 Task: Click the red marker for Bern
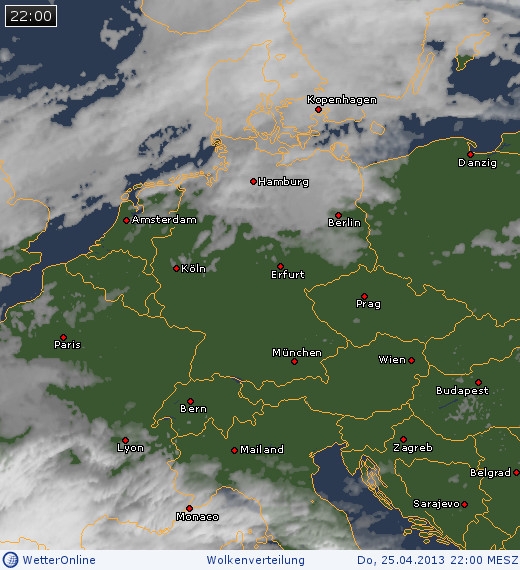pos(190,401)
